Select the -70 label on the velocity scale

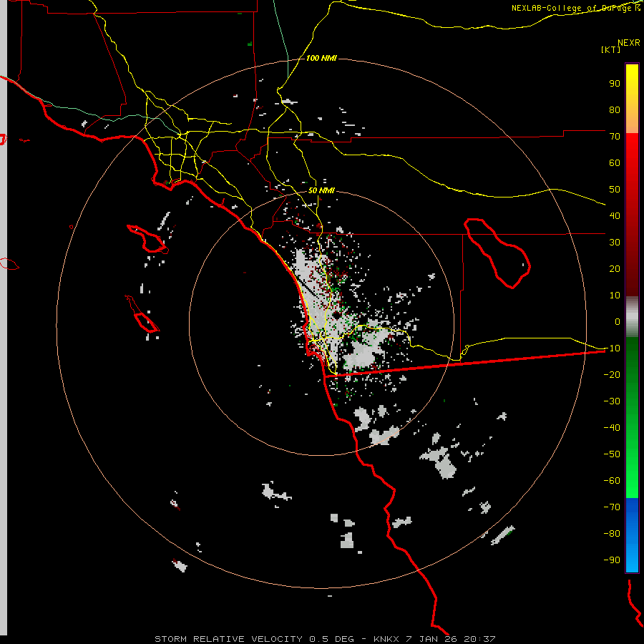tap(612, 507)
